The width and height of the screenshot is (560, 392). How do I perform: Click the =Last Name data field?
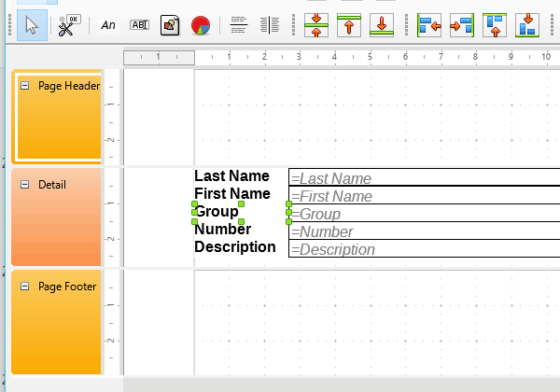pyautogui.click(x=425, y=177)
